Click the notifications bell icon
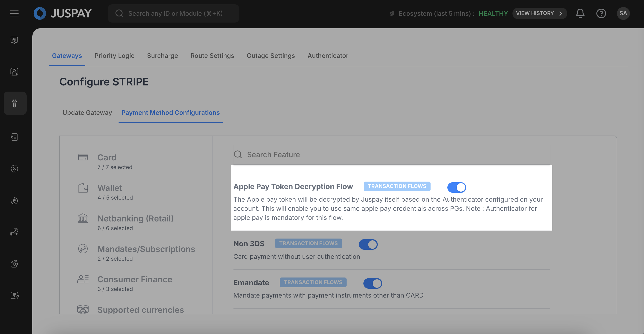644x334 pixels. pos(580,13)
